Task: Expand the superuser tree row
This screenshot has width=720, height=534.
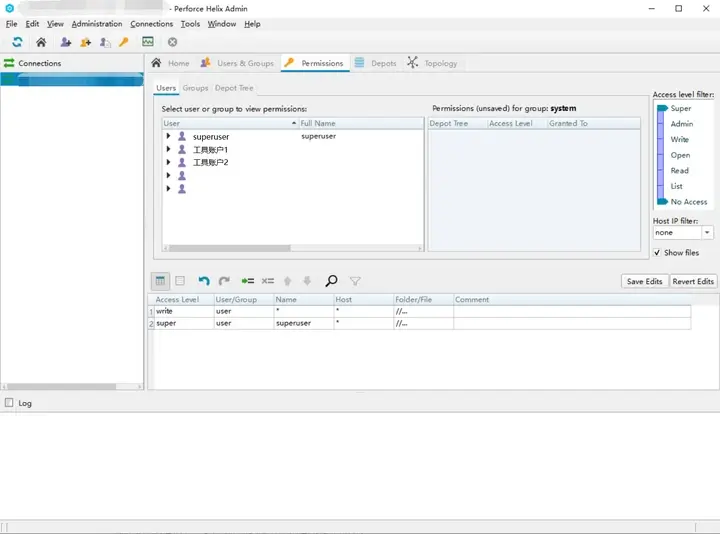Action: (x=169, y=136)
